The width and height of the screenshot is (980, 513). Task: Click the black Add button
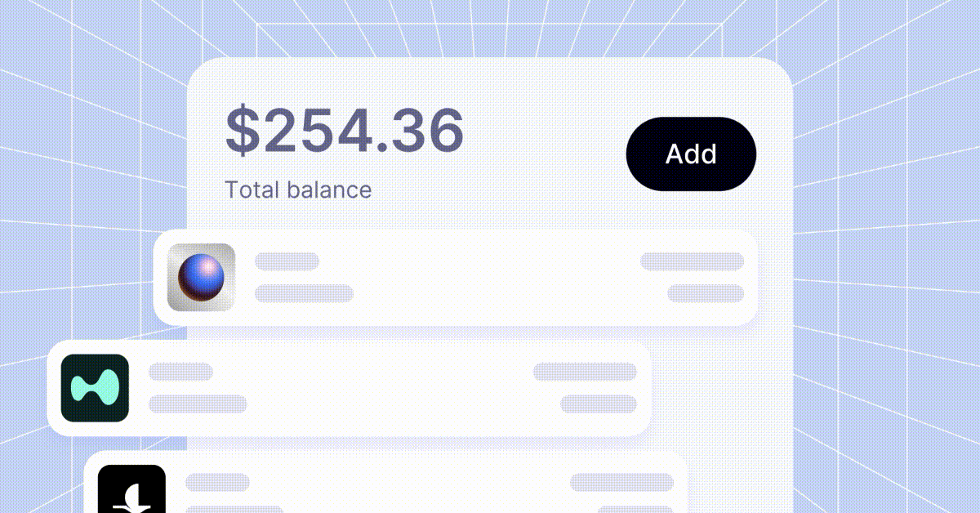click(x=691, y=154)
